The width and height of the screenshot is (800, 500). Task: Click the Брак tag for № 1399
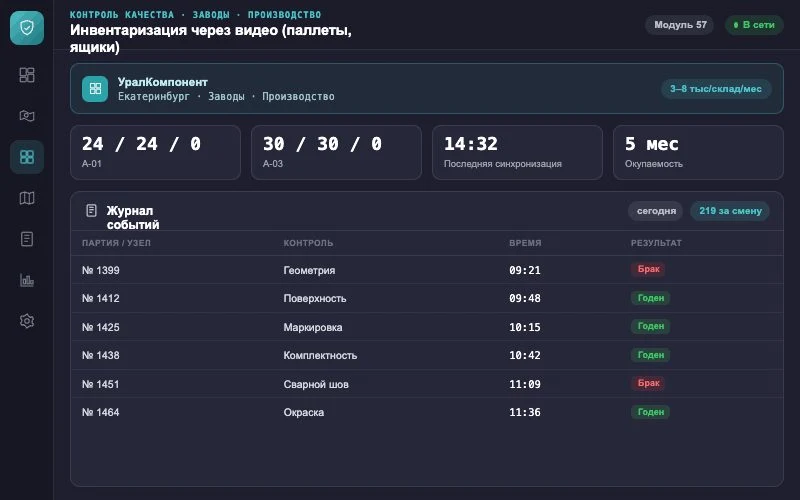click(648, 269)
